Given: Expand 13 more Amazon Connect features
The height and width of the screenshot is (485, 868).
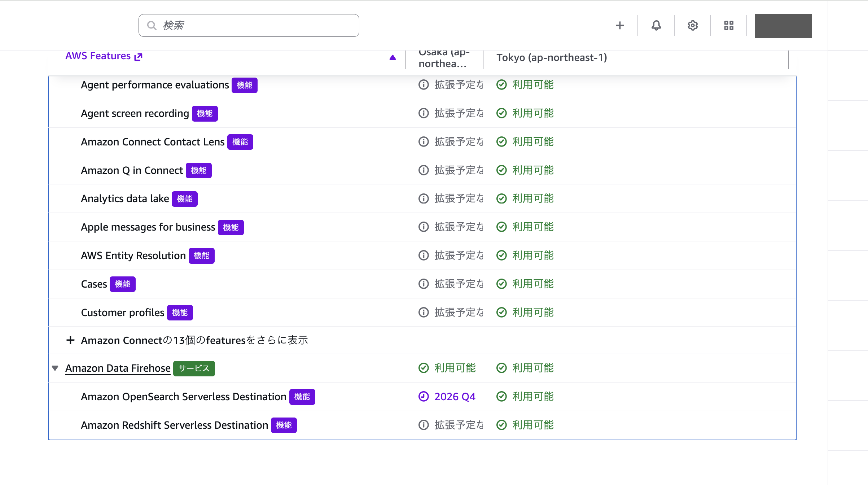Looking at the screenshot, I should [187, 340].
